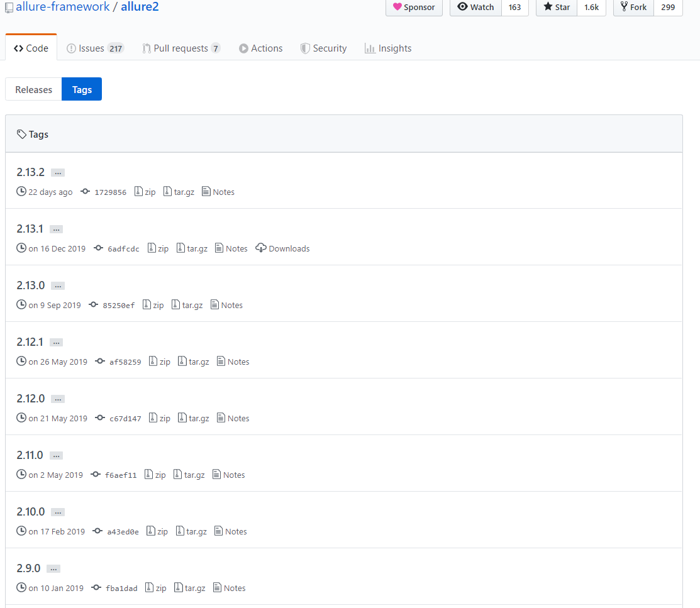Open commit fba1dad
Image resolution: width=700 pixels, height=608 pixels.
point(114,589)
